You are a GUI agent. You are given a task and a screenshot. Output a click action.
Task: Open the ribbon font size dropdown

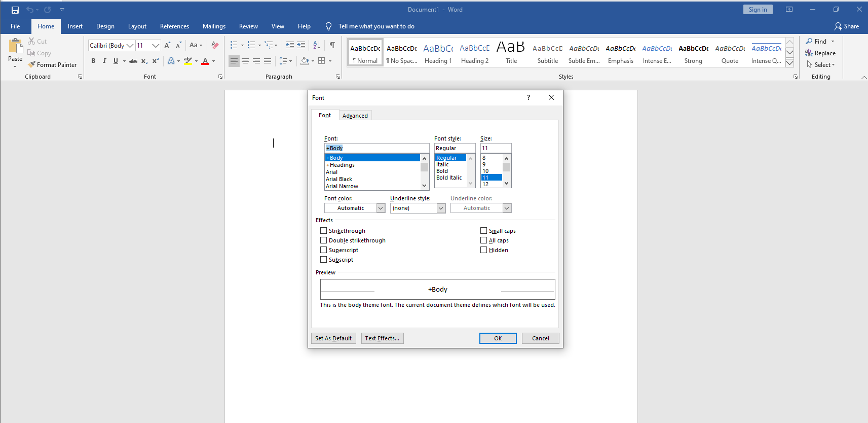(x=156, y=46)
